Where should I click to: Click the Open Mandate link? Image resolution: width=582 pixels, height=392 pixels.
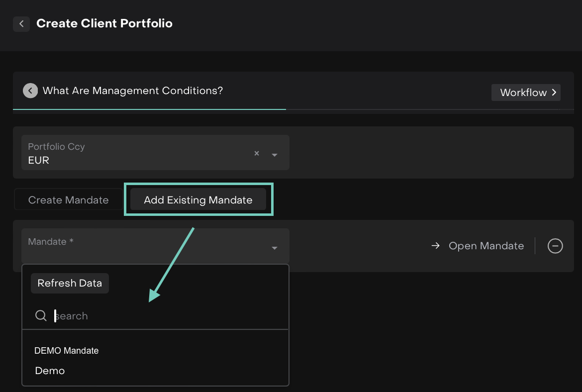tap(486, 246)
